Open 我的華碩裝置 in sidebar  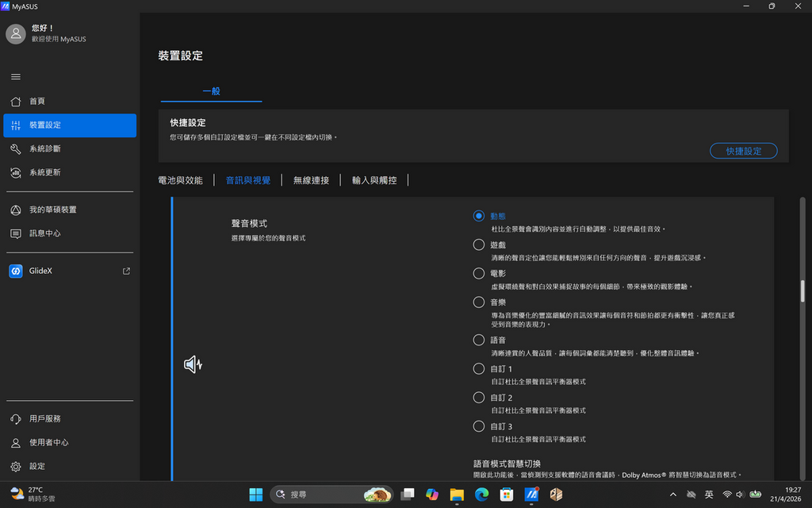(70, 210)
